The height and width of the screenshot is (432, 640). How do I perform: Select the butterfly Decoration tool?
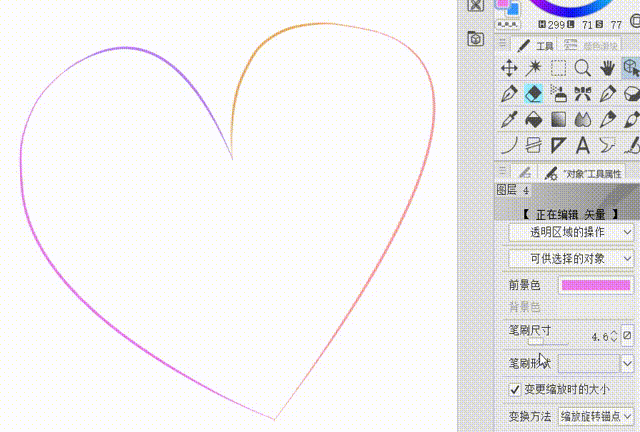[582, 94]
